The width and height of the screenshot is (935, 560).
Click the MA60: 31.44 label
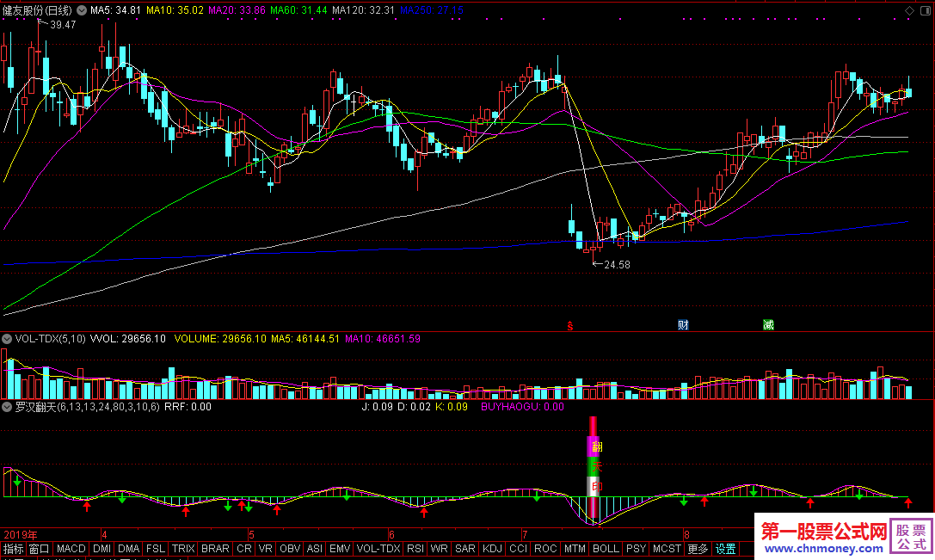tap(298, 10)
